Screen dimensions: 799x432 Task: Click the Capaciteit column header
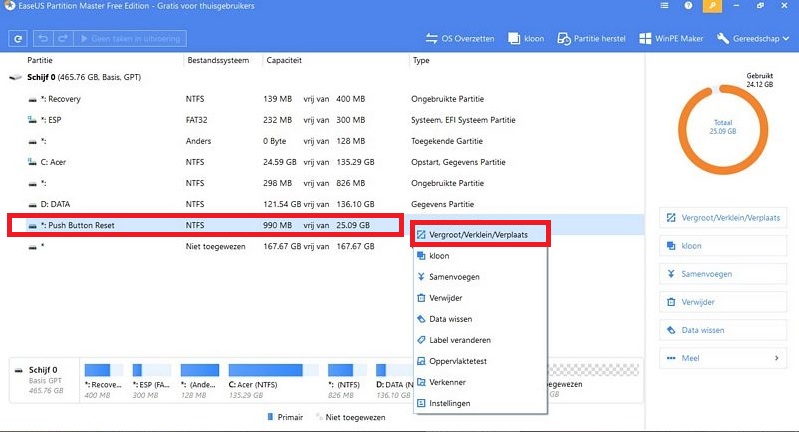(x=284, y=60)
